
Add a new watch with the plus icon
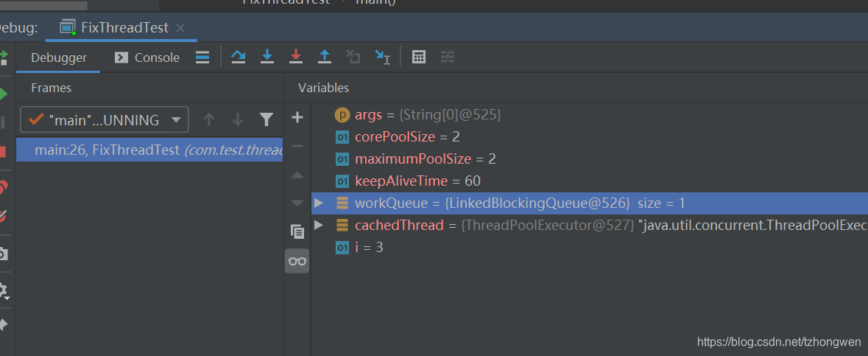point(297,117)
